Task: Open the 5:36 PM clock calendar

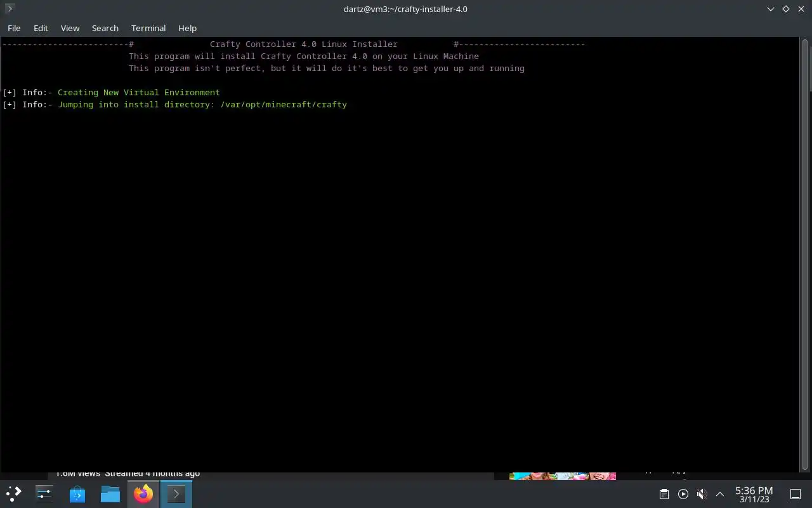Action: tap(754, 494)
